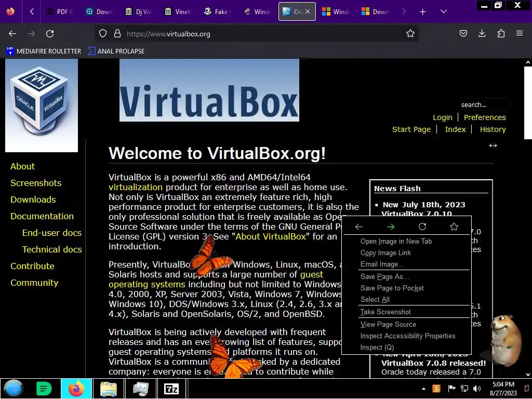Choose Inspect Accessibility Properties

[406, 336]
